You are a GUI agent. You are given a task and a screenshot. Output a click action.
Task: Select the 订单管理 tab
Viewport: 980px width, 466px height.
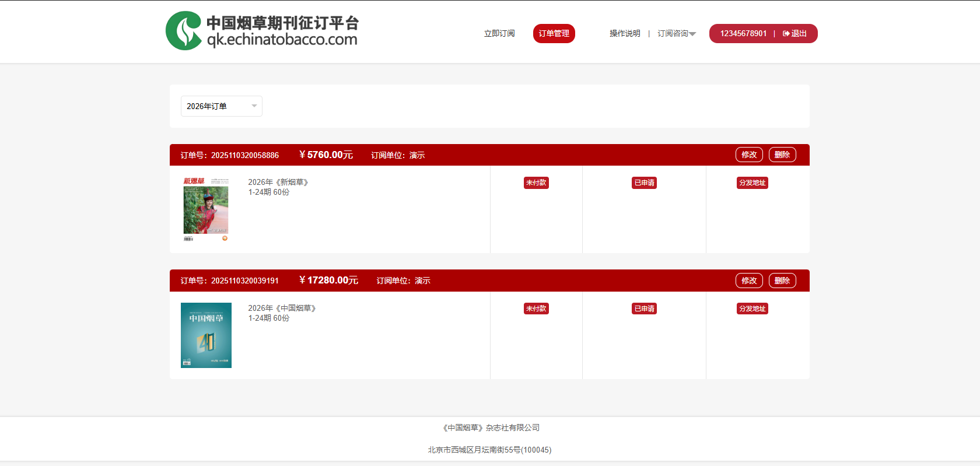click(554, 34)
